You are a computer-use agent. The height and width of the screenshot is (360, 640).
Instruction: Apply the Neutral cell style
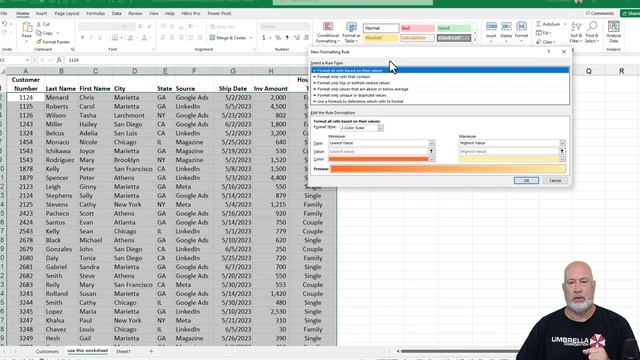coord(380,38)
